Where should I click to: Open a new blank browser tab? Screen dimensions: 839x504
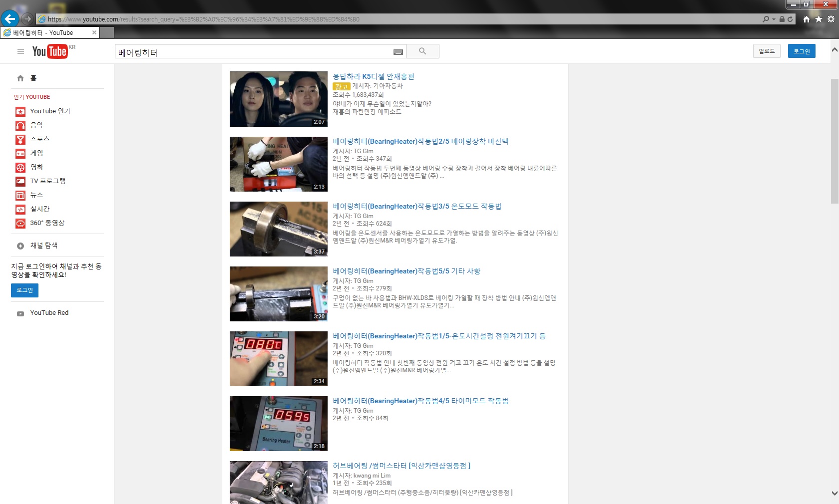click(x=107, y=32)
